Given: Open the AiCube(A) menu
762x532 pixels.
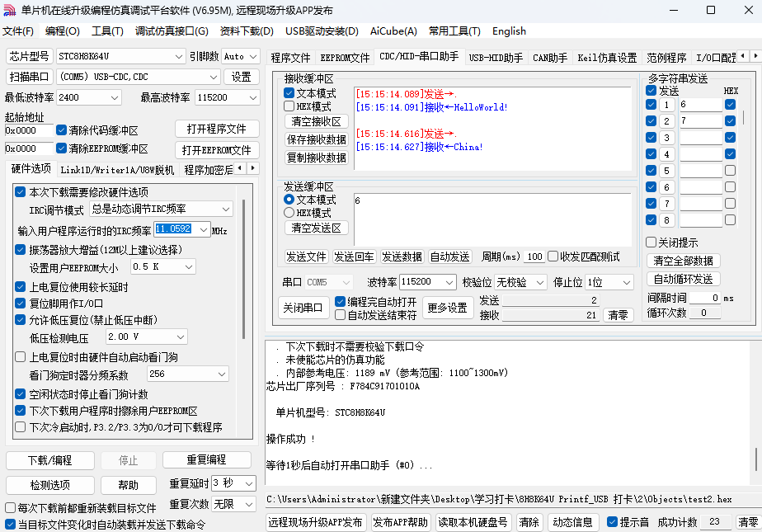Looking at the screenshot, I should tap(393, 31).
